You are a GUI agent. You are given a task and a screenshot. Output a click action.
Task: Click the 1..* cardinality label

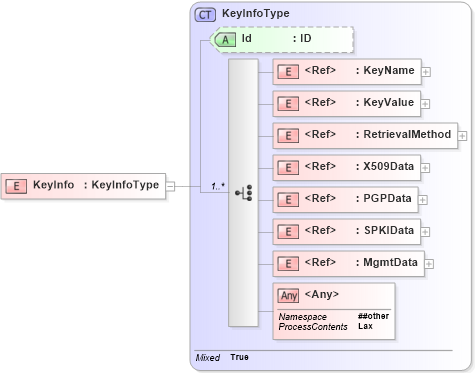coord(218,186)
